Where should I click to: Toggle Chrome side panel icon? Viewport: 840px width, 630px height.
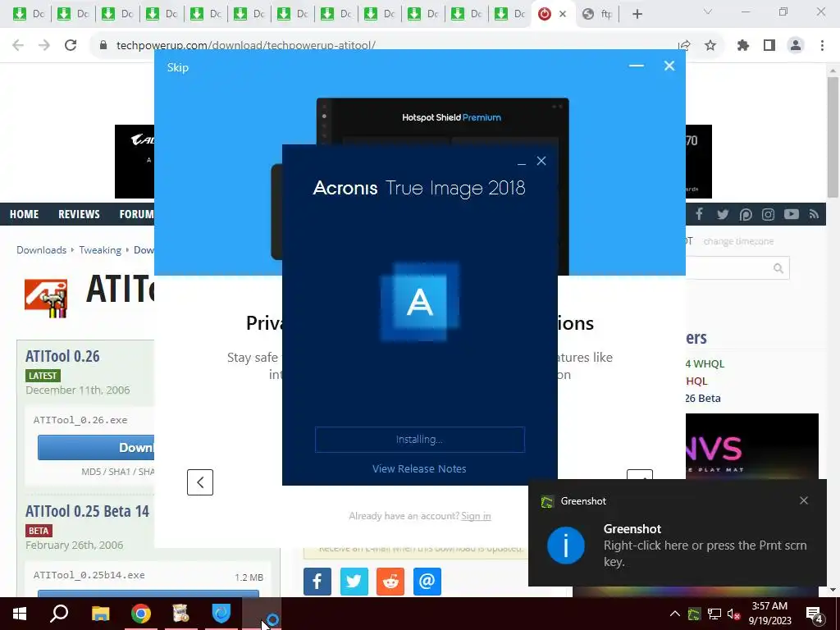pyautogui.click(x=769, y=45)
